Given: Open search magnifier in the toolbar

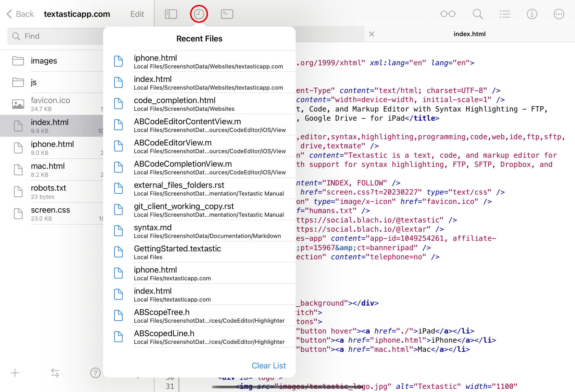Looking at the screenshot, I should 477,14.
